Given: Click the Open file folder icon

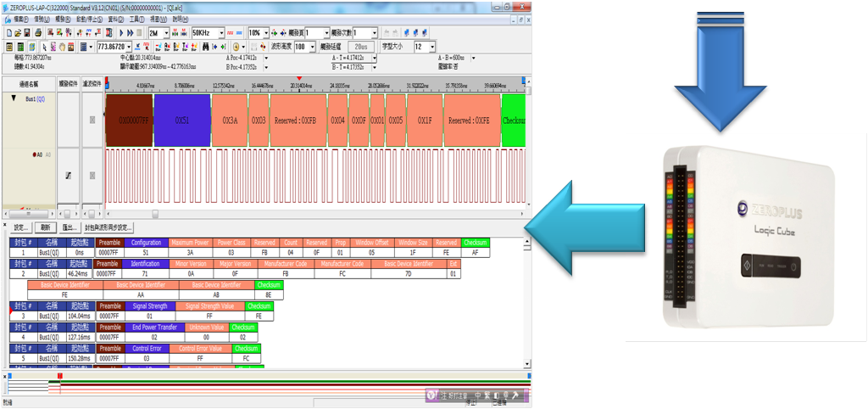Looking at the screenshot, I should pos(17,32).
